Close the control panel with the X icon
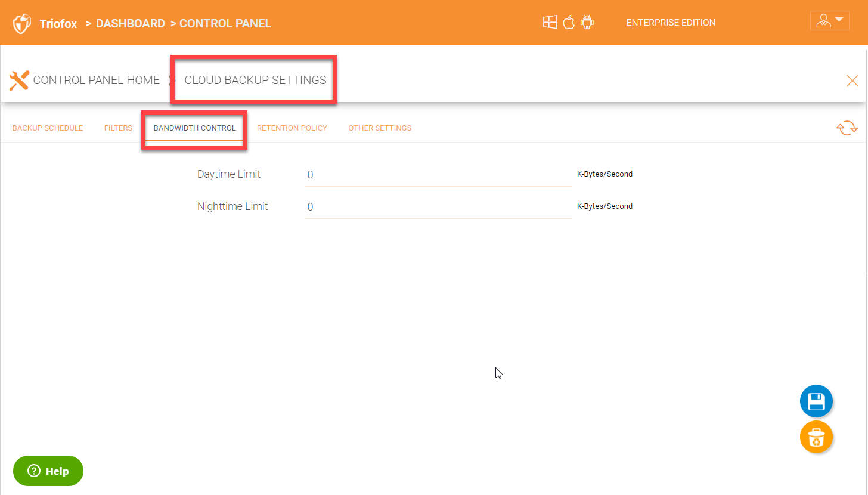Viewport: 868px width, 495px height. click(852, 81)
